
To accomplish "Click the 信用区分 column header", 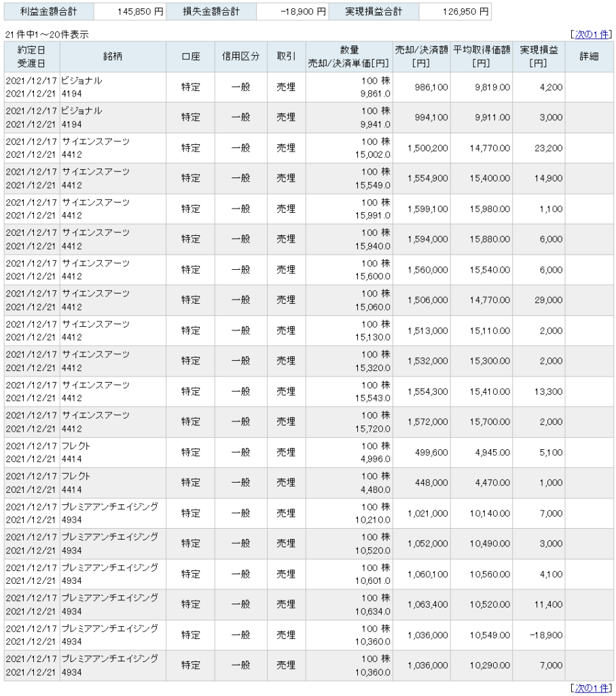I will pos(241,57).
